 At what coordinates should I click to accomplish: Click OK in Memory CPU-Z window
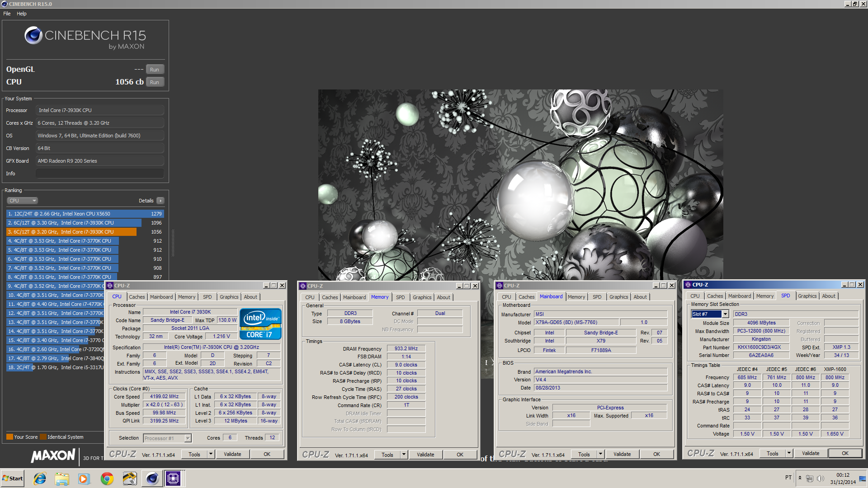(x=460, y=455)
